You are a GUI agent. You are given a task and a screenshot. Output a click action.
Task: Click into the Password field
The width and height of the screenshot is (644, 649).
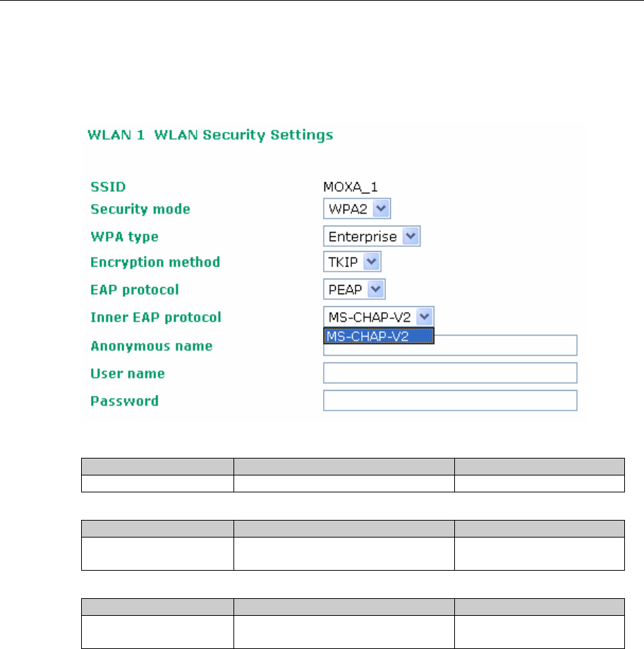450,401
